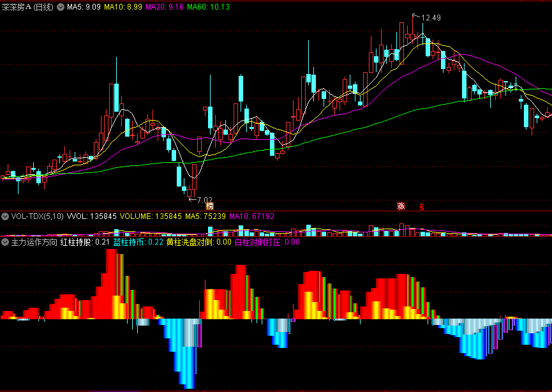This screenshot has height=392, width=552.
Task: Click the 7.02 low price label
Action: (205, 200)
